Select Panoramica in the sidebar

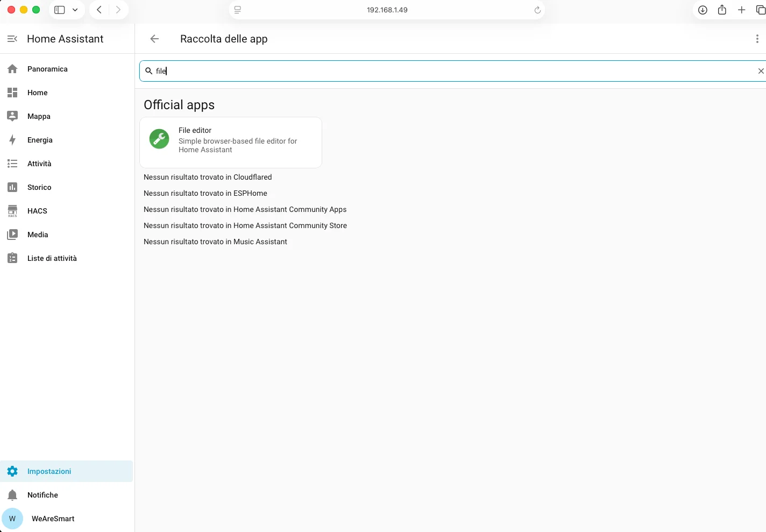(67, 69)
